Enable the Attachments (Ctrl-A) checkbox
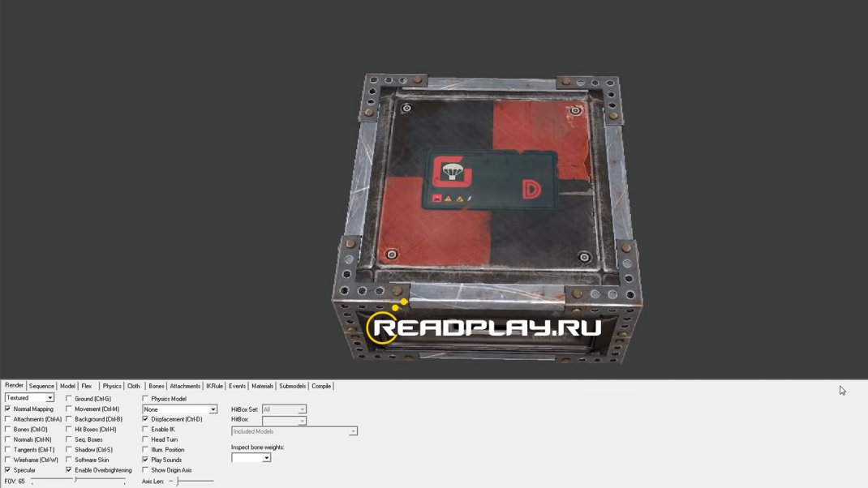868x488 pixels. (x=8, y=419)
